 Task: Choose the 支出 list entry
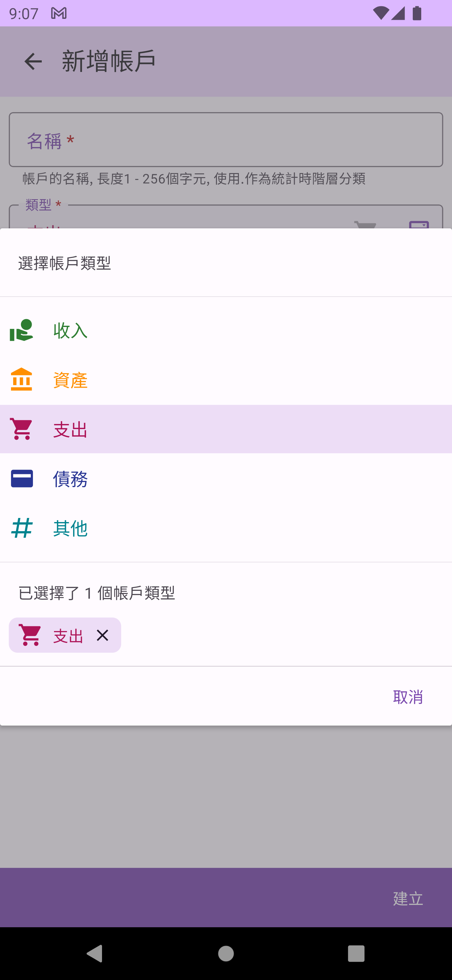coord(70,429)
